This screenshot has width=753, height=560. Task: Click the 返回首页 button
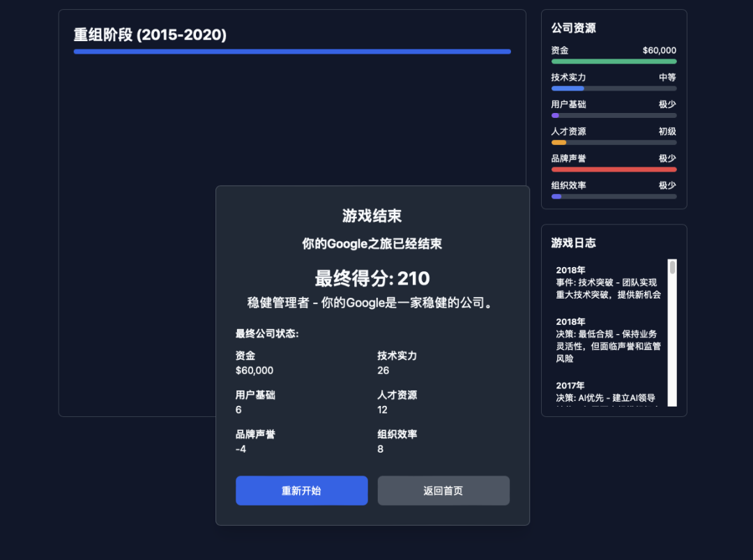click(443, 490)
